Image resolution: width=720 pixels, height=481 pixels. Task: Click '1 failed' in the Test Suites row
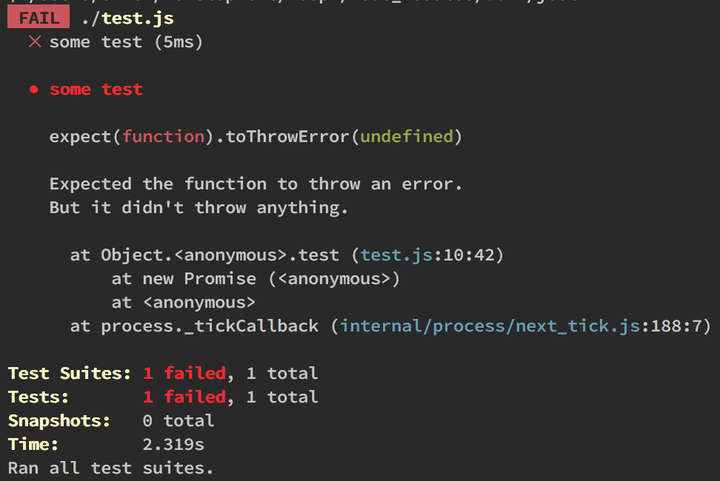click(184, 374)
